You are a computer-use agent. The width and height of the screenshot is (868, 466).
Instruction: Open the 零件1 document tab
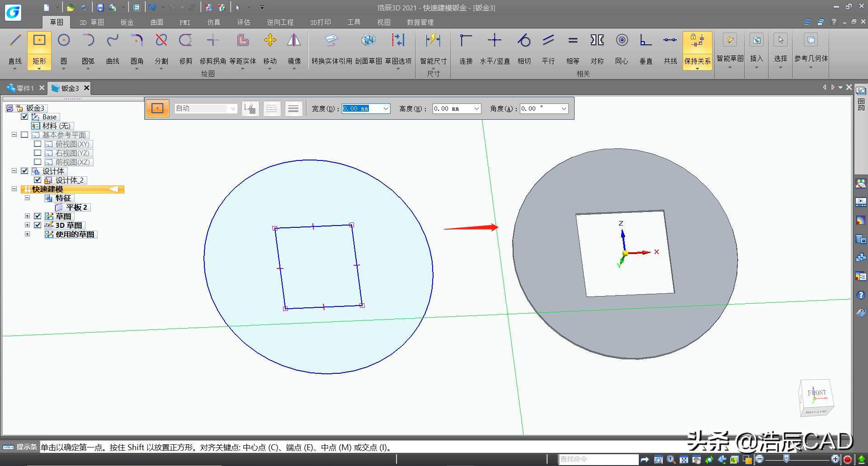[x=25, y=88]
